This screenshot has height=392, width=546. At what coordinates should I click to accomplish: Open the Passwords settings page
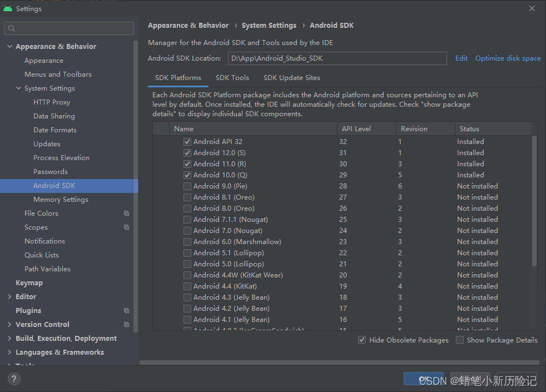51,172
